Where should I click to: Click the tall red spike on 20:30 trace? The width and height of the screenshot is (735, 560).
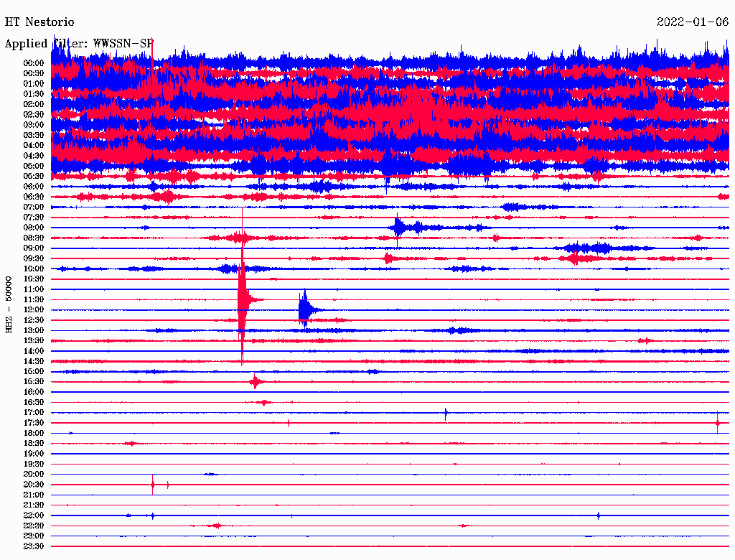point(153,485)
